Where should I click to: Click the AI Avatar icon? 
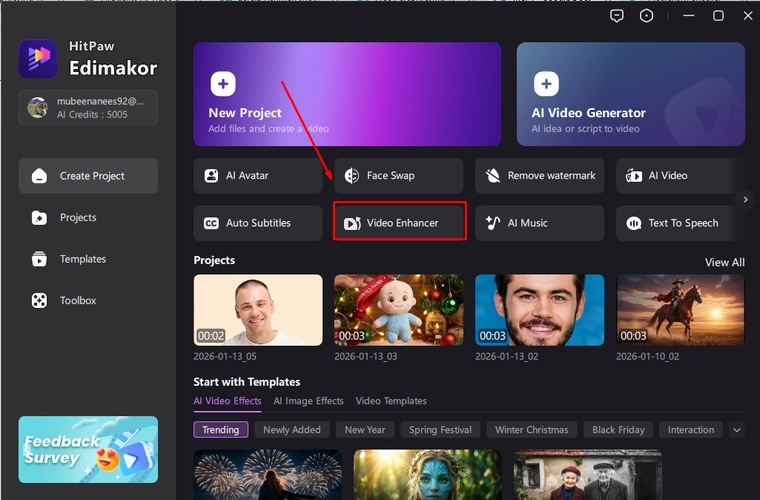211,175
